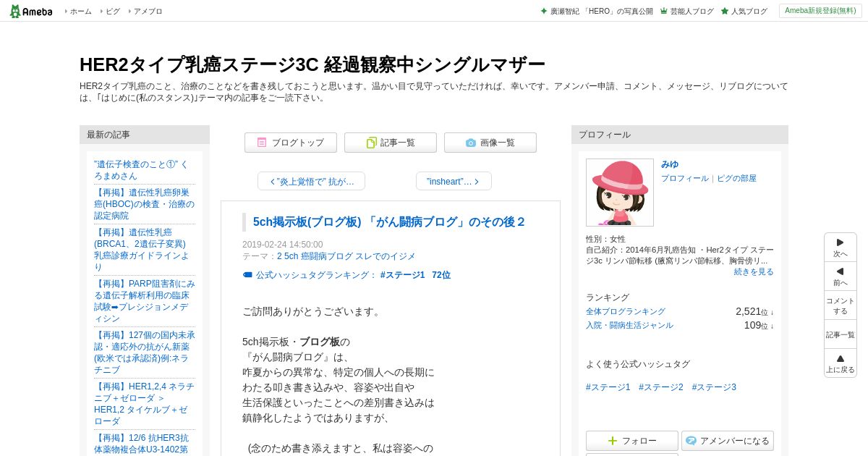Click Ameba新規登録(無料) button
The image size is (868, 456).
820,11
